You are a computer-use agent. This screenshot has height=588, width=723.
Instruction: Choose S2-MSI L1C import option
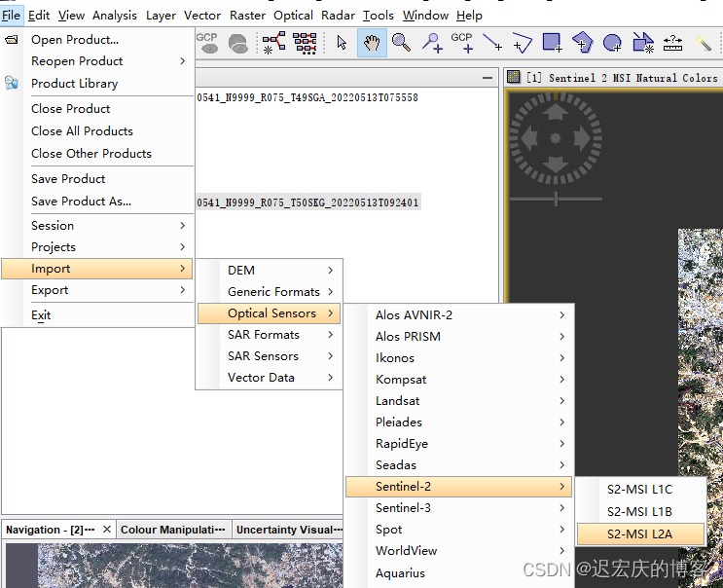click(x=640, y=490)
